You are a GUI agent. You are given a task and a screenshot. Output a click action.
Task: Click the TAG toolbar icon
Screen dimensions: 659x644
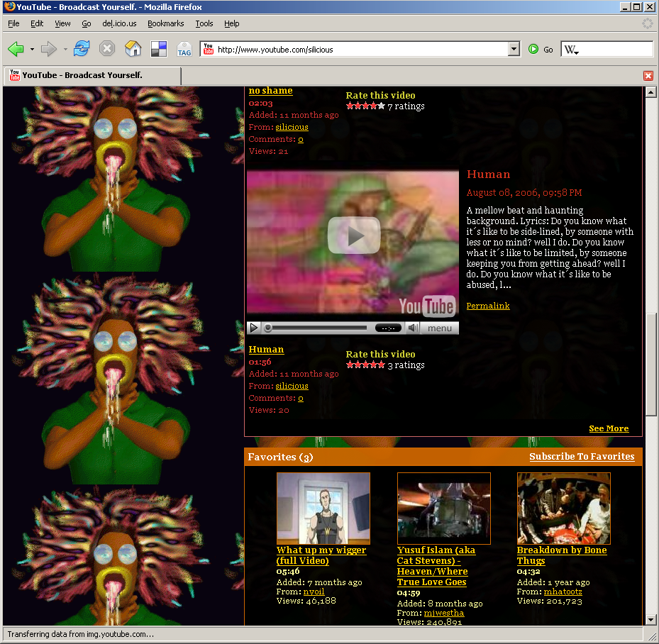184,49
